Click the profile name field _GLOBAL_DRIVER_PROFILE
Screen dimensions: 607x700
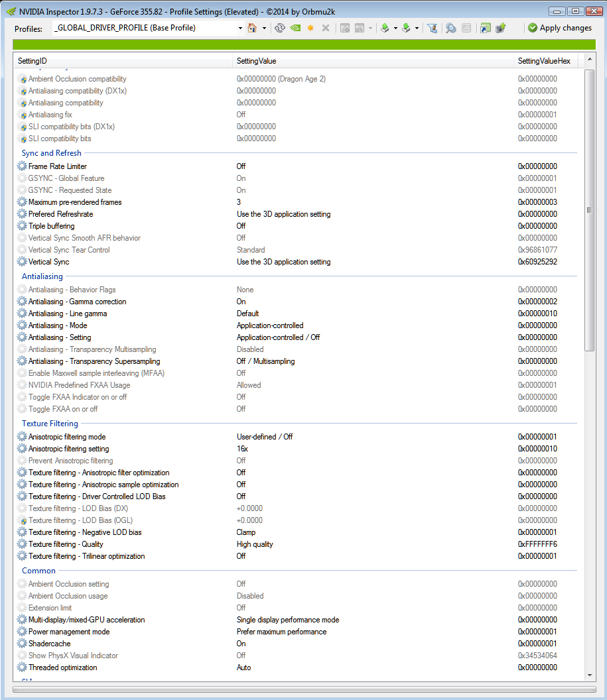(x=144, y=28)
